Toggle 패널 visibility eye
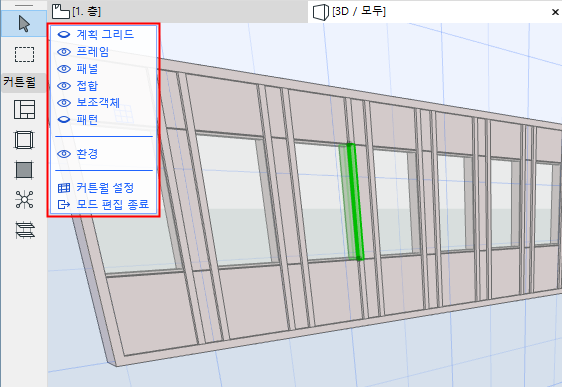The image size is (562, 387). click(x=64, y=68)
